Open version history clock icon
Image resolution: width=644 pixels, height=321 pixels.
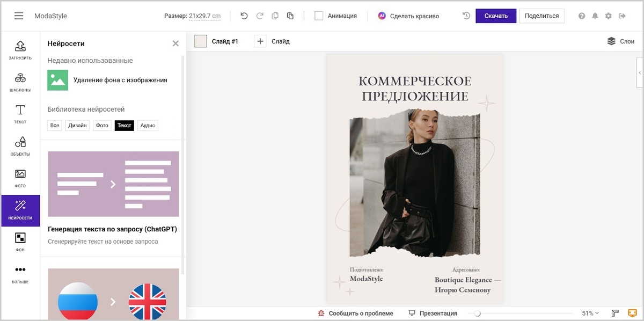click(x=466, y=16)
